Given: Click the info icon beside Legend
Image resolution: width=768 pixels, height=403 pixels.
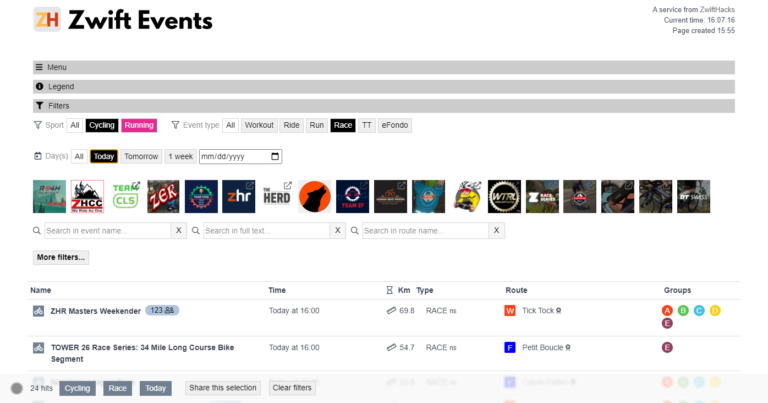Looking at the screenshot, I should (40, 86).
